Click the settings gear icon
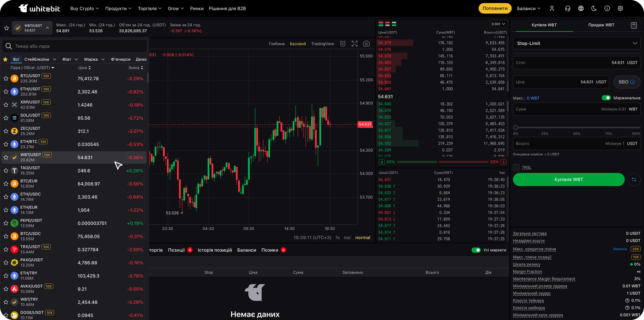Screen dimensions: 644x320 (x=620, y=8)
